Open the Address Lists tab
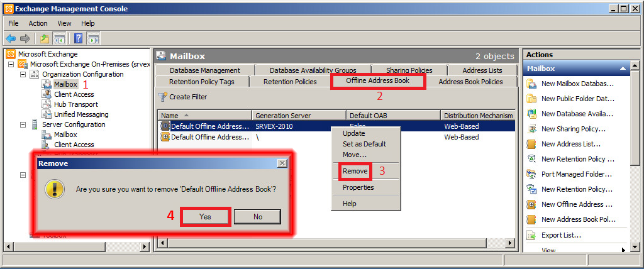Image resolution: width=644 pixels, height=269 pixels. [x=482, y=70]
